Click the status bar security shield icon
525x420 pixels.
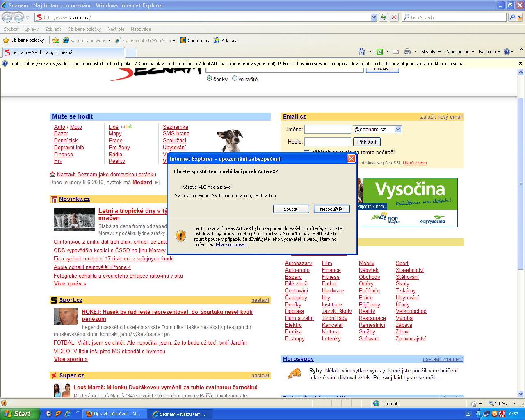coord(4,403)
